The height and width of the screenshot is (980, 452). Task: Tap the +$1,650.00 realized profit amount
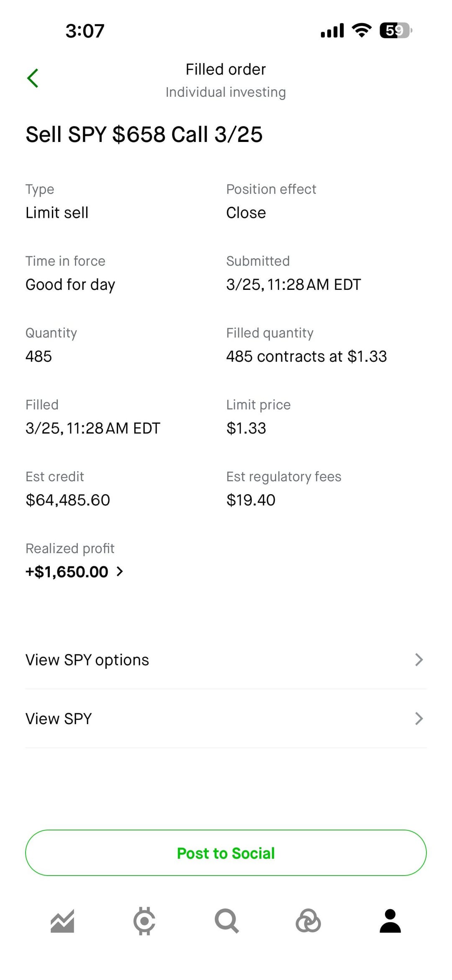click(x=67, y=572)
